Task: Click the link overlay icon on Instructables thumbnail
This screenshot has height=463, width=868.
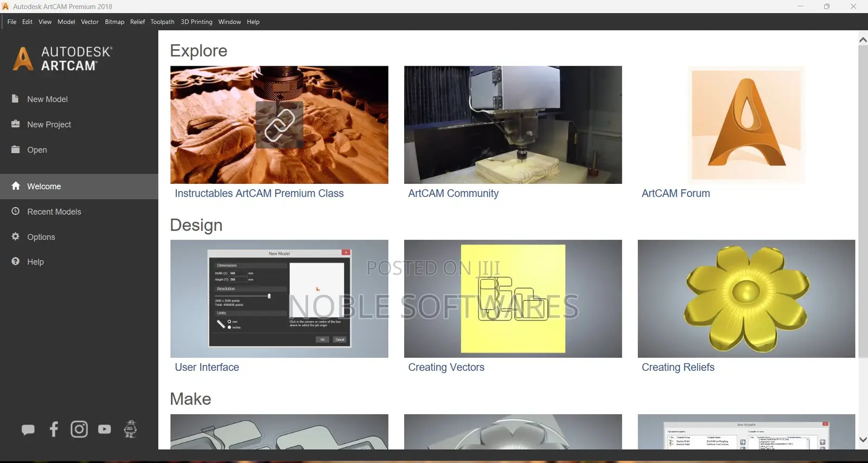Action: [x=279, y=125]
